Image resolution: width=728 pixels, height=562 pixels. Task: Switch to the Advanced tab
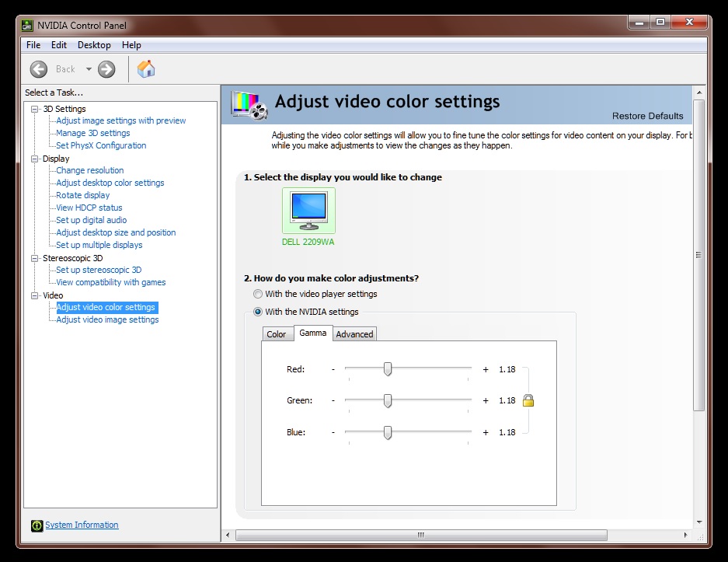tap(354, 334)
